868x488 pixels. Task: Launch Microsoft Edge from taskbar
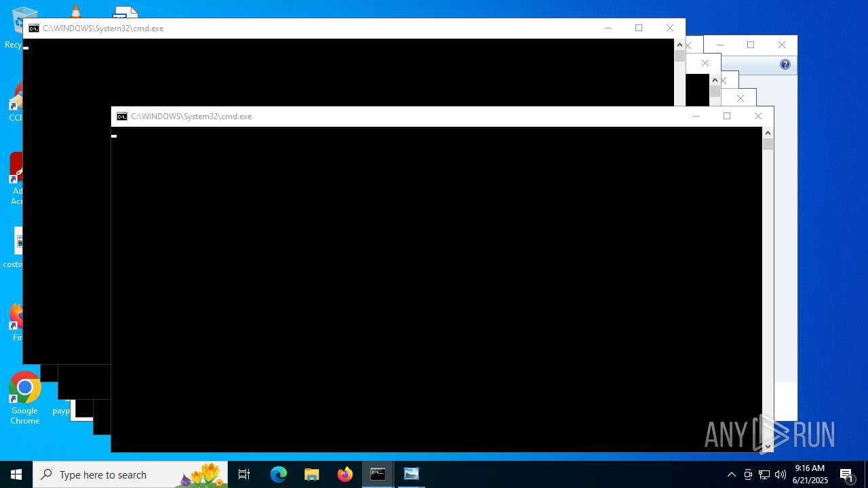click(x=279, y=474)
